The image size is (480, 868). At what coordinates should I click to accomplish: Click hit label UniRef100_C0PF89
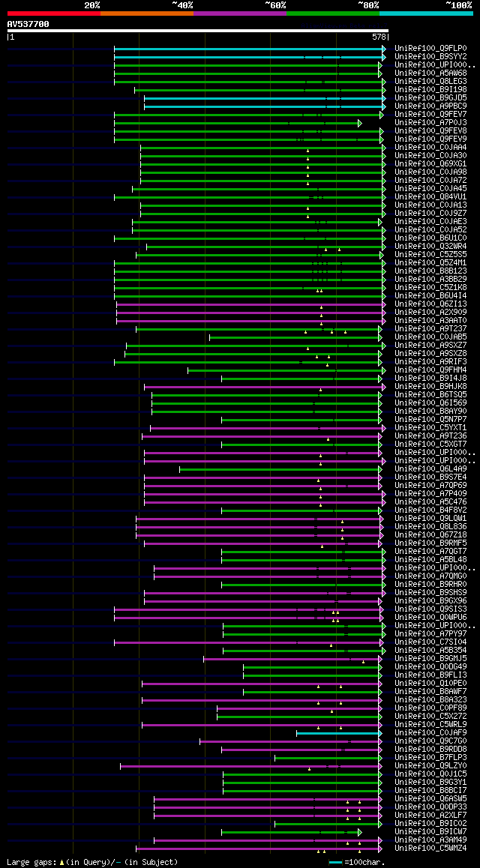[430, 708]
